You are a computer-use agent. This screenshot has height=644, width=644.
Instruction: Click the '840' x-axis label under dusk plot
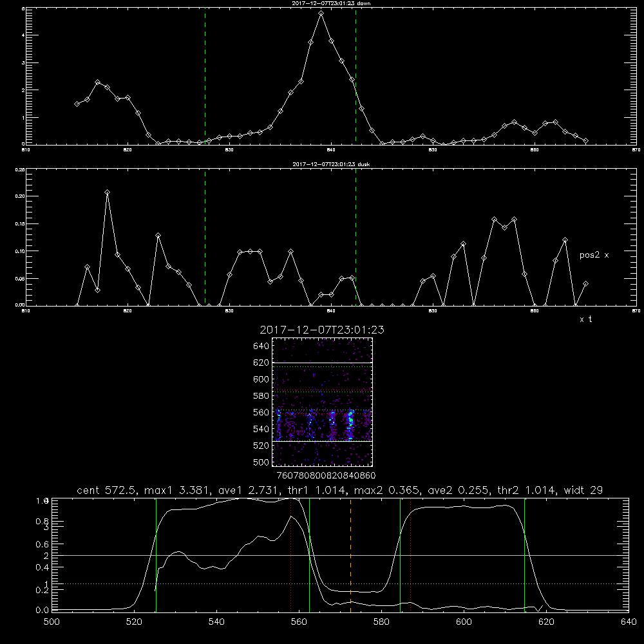pos(331,311)
